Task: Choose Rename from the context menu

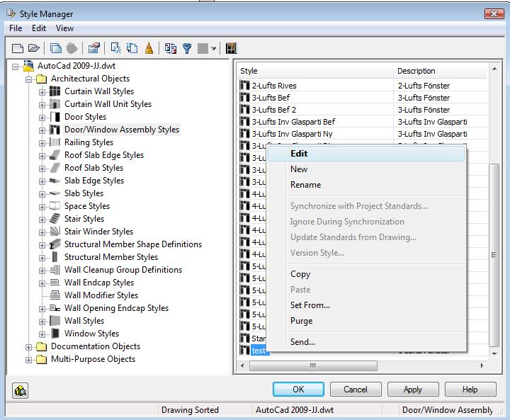Action: pos(367,185)
